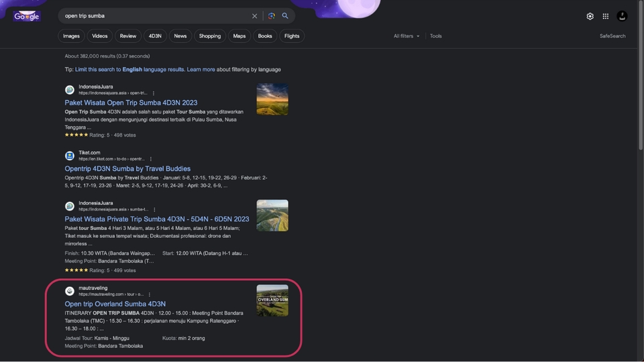Switch to the Shopping filter
The width and height of the screenshot is (644, 362).
[x=209, y=36]
